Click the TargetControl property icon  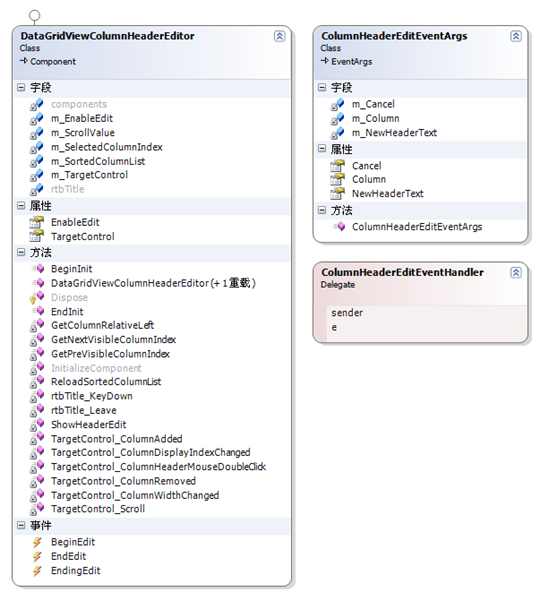point(37,236)
